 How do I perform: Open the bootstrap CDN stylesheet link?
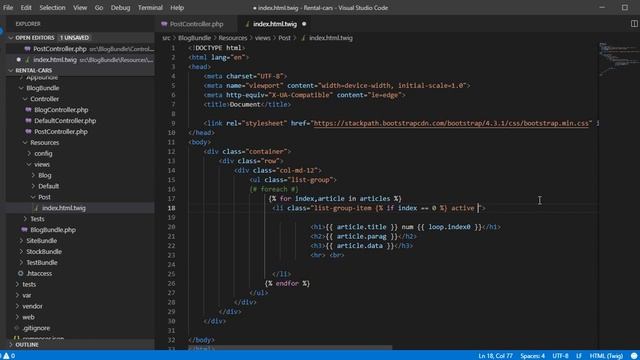451,123
